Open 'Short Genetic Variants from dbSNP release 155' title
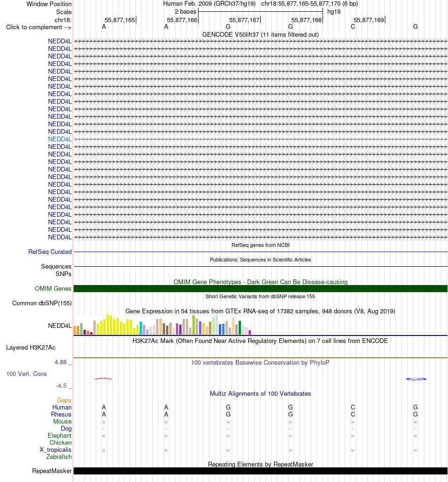Image resolution: width=448 pixels, height=482 pixels. (260, 296)
